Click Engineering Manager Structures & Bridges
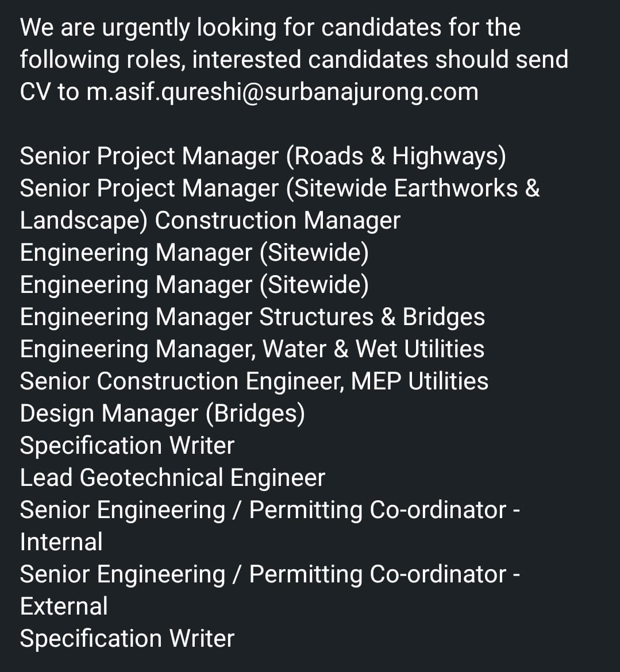Image resolution: width=620 pixels, height=672 pixels. (253, 317)
